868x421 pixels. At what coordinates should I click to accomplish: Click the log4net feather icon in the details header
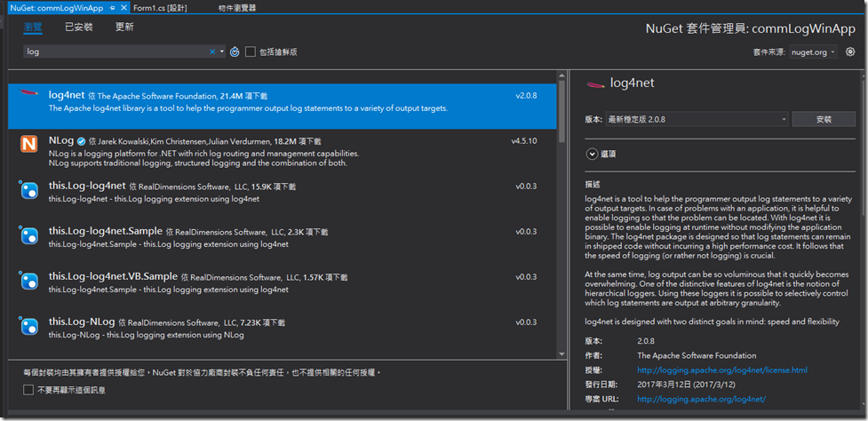(x=595, y=84)
